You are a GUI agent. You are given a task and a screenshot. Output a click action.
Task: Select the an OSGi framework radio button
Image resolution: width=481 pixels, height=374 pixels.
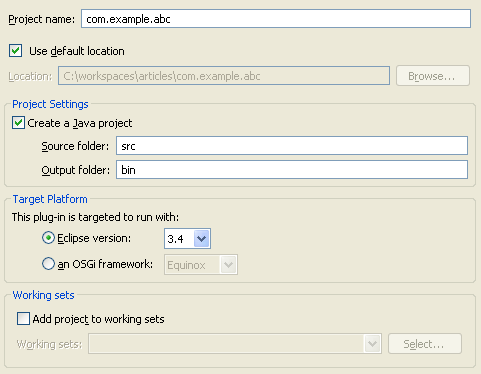point(48,264)
